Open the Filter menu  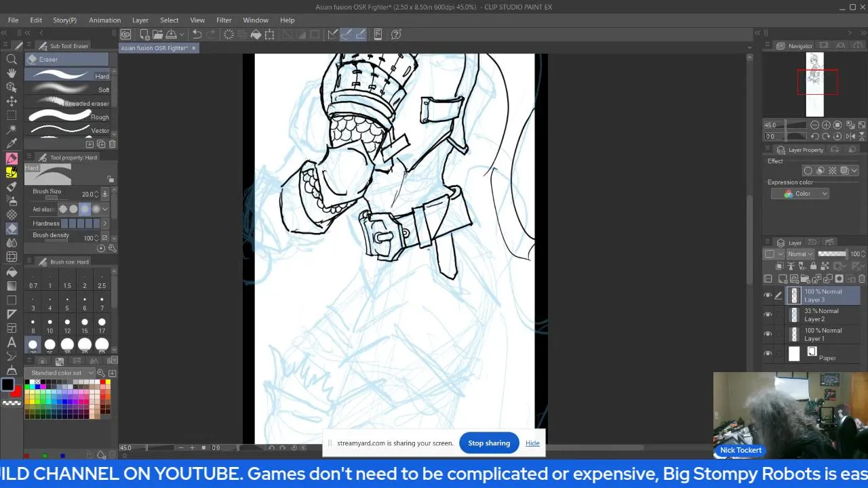point(224,20)
